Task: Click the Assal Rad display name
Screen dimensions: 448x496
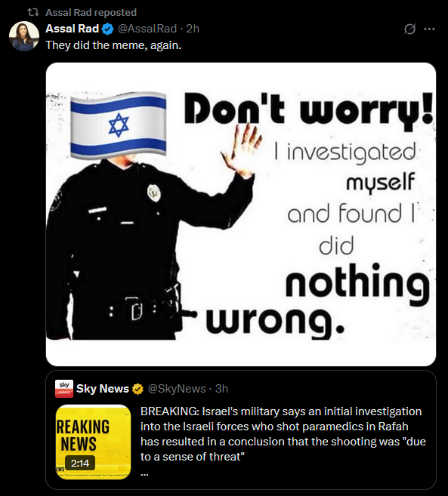Action: coord(73,29)
